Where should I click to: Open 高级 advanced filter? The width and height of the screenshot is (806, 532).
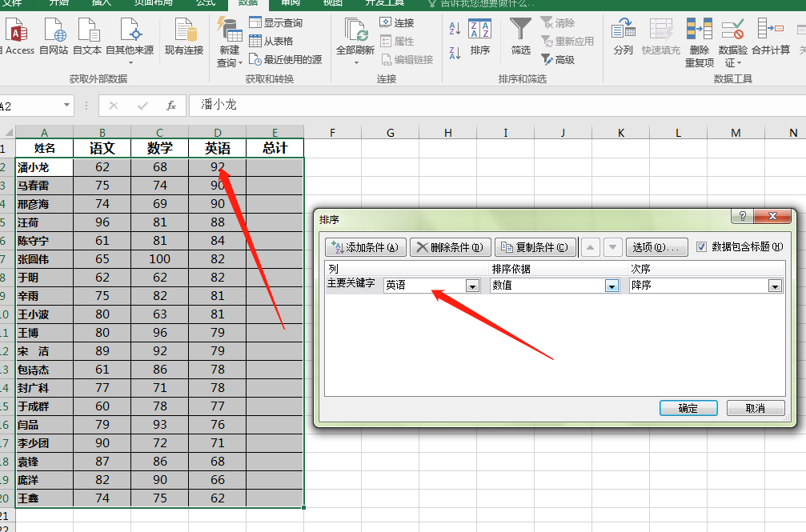click(x=558, y=60)
